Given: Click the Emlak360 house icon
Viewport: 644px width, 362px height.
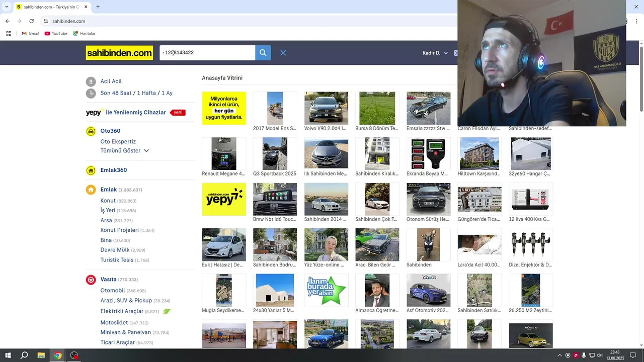Looking at the screenshot, I should coord(91,170).
